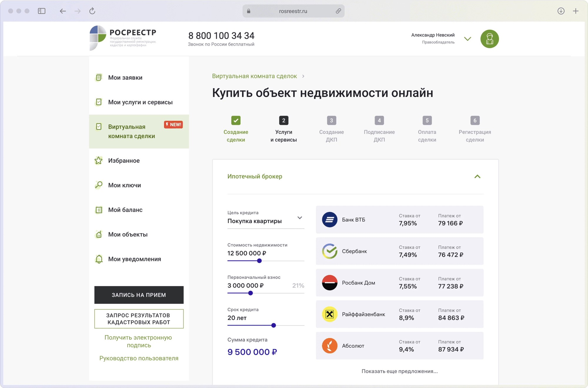This screenshot has height=388, width=588.
Task: Click the star icon next to Избранное
Action: coord(98,160)
